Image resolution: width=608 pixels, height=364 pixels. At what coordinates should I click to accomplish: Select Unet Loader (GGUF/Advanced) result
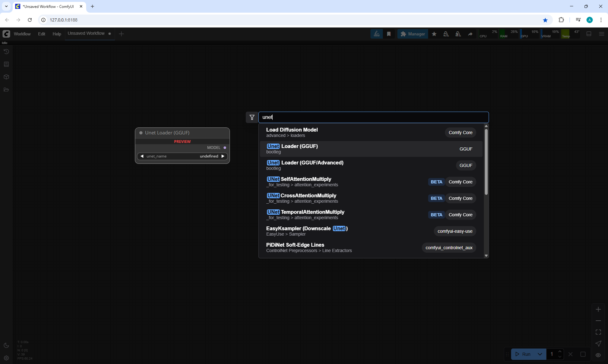371,165
